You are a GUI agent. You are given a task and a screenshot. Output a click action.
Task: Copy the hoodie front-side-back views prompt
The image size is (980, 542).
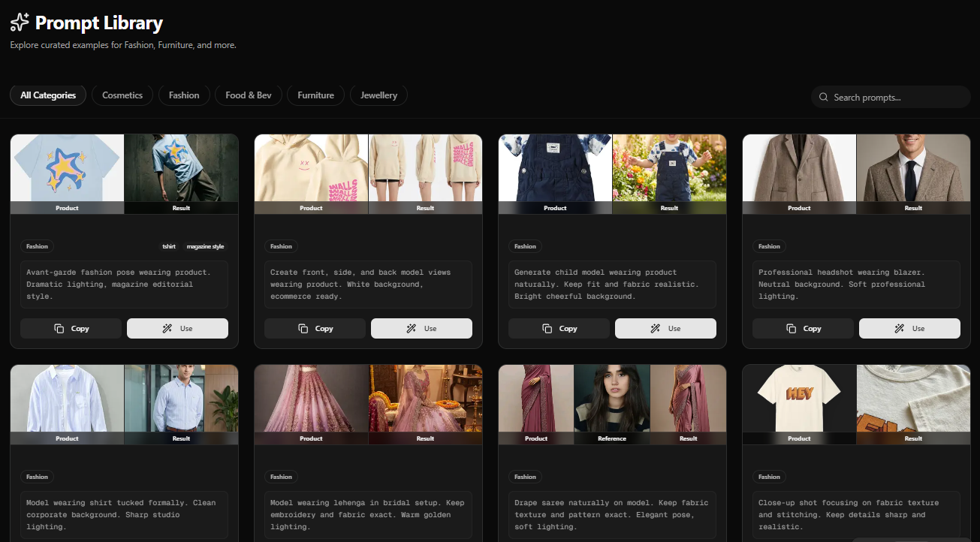(x=315, y=329)
